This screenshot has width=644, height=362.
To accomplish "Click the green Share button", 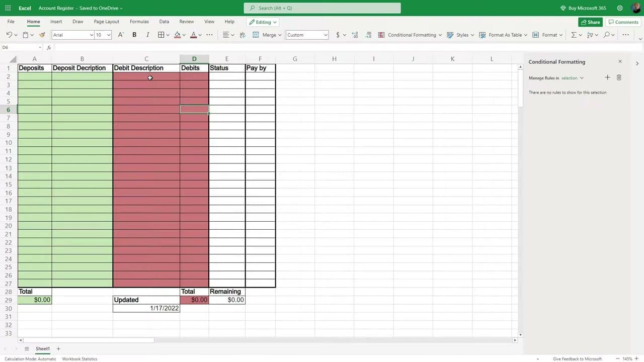I will point(590,22).
